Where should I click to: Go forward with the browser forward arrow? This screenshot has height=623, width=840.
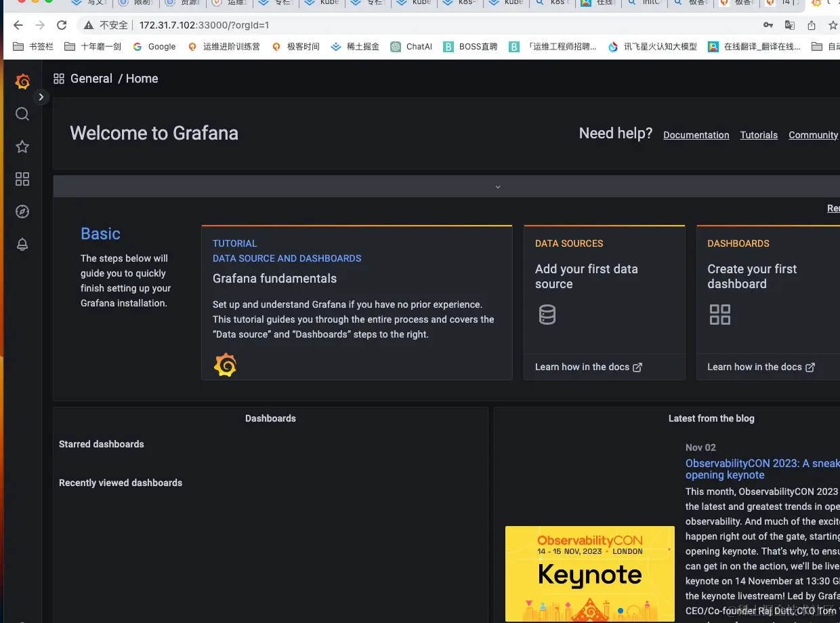[40, 25]
